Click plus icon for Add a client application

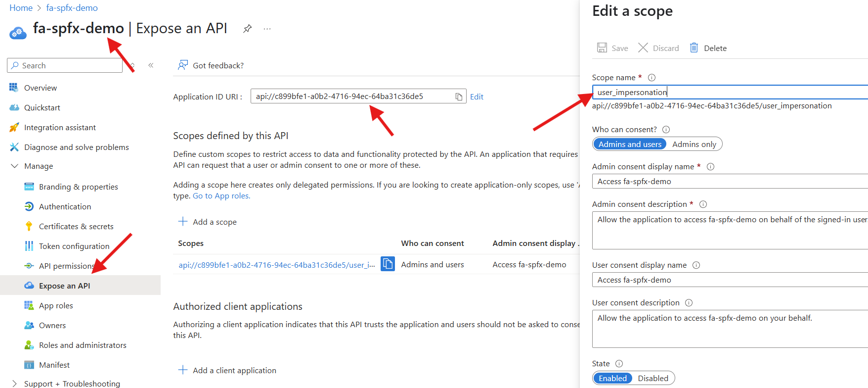(183, 370)
